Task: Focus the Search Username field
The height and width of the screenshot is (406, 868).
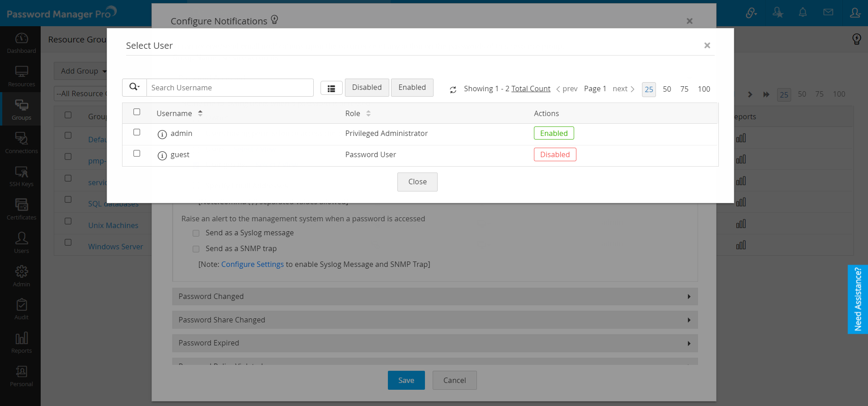Action: click(x=230, y=88)
